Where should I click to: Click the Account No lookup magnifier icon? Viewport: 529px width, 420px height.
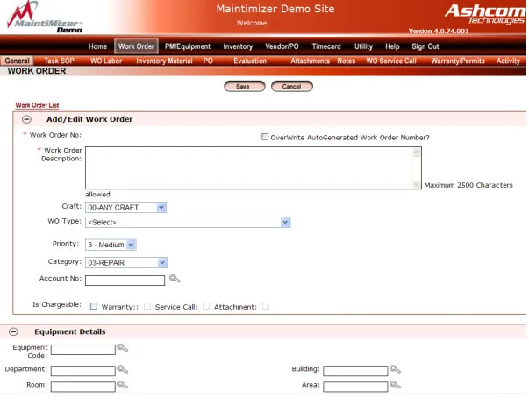point(175,279)
